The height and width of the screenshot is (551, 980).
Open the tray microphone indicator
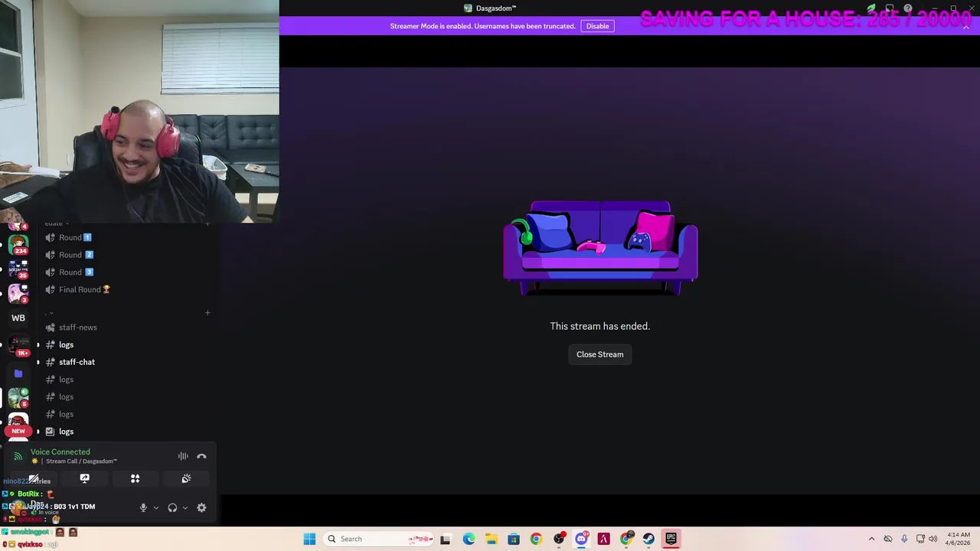coord(904,539)
